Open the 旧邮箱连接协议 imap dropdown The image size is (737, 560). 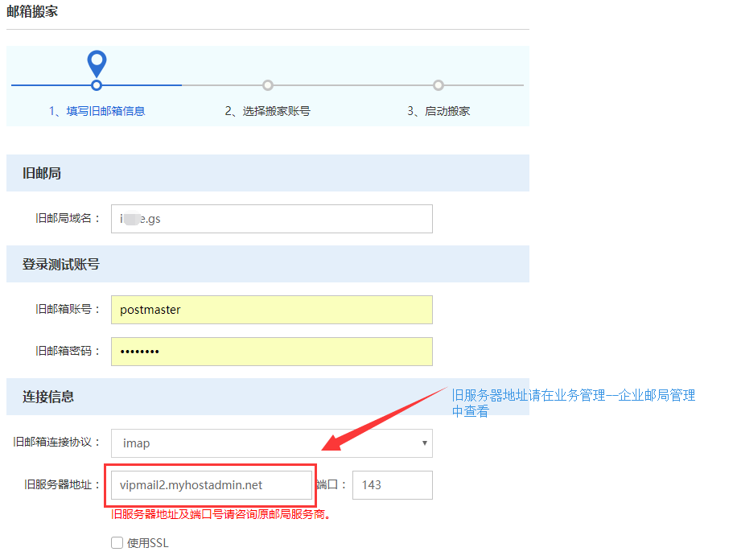click(271, 443)
